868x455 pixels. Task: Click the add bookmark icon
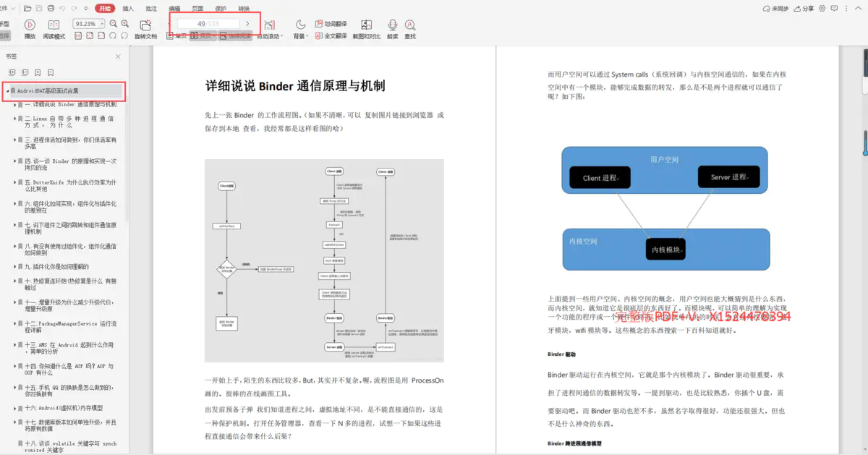tap(38, 72)
